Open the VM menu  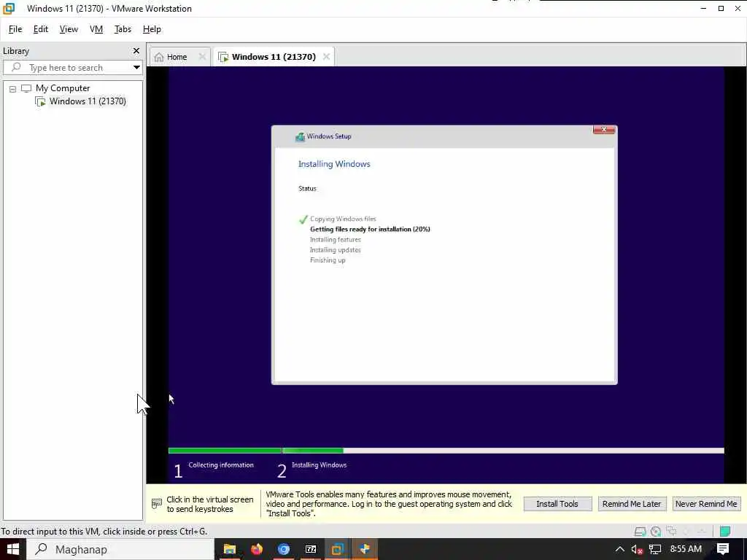(x=96, y=29)
